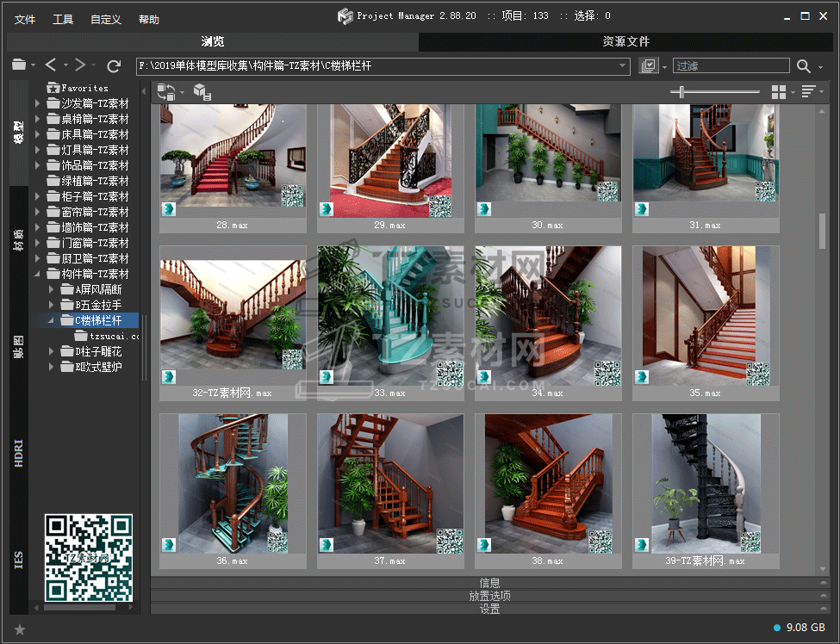Viewport: 840px width, 644px height.
Task: Collapse the 构件篇-TZ素材 folder
Action: 38,274
